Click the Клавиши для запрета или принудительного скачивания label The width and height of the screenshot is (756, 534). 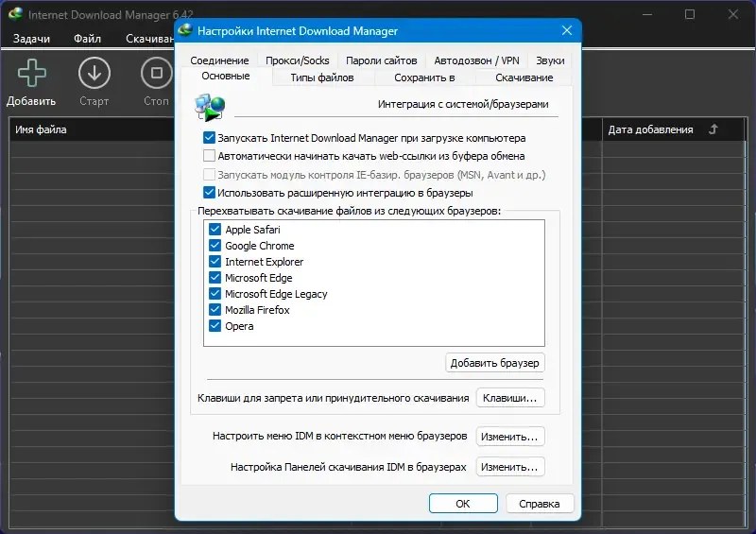[x=334, y=398]
